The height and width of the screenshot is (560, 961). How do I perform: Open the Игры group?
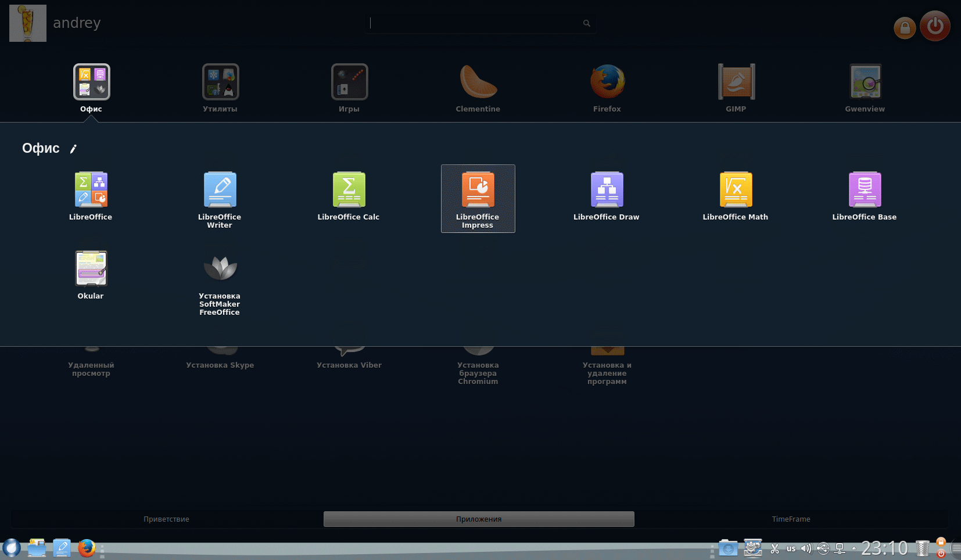click(x=349, y=82)
